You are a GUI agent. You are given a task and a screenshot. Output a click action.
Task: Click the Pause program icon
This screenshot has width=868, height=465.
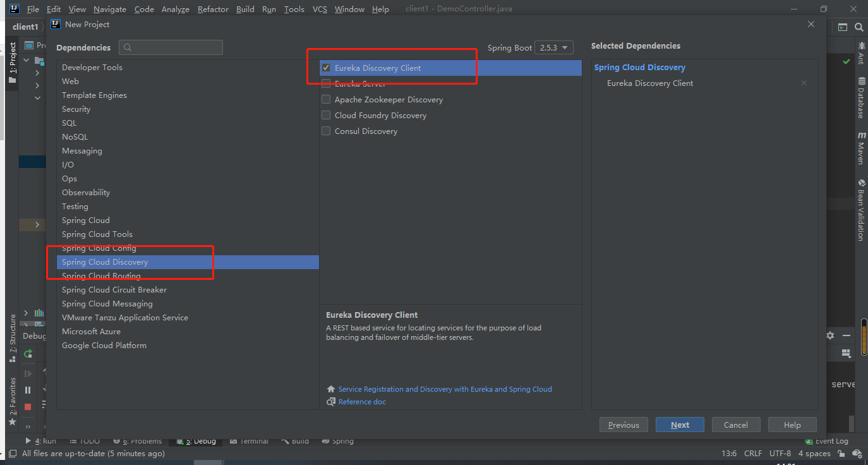point(28,390)
